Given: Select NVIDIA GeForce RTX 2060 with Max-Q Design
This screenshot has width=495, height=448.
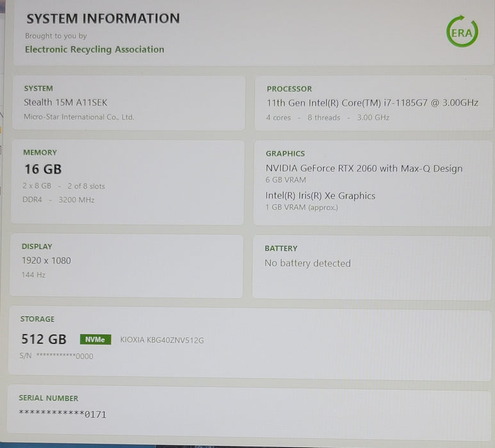Looking at the screenshot, I should (x=364, y=168).
